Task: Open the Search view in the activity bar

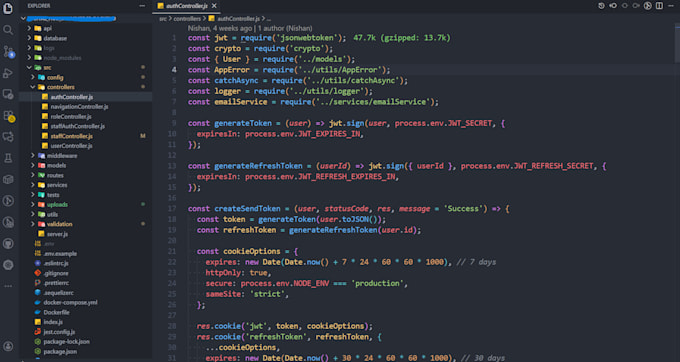Action: [8, 30]
